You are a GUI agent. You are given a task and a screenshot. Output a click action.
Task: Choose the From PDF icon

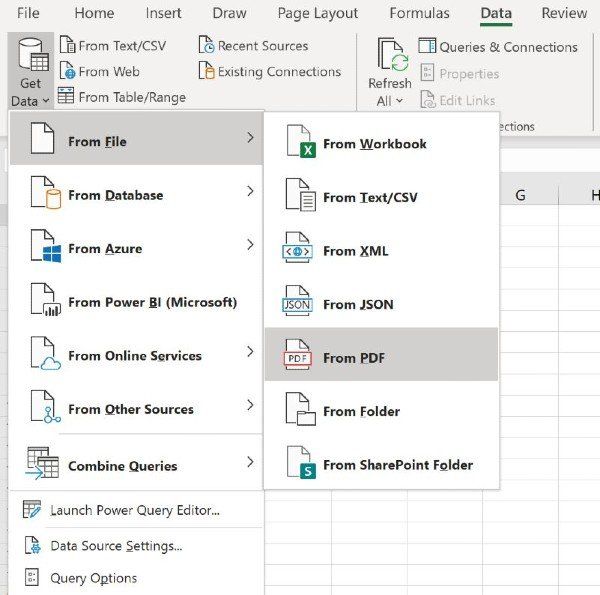[x=299, y=357]
